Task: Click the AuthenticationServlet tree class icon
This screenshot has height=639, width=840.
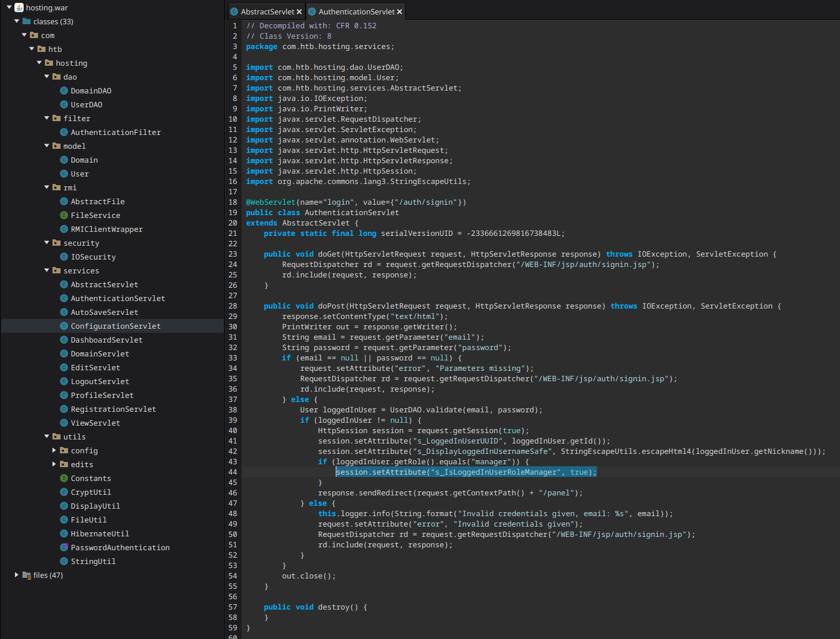Action: pos(64,298)
